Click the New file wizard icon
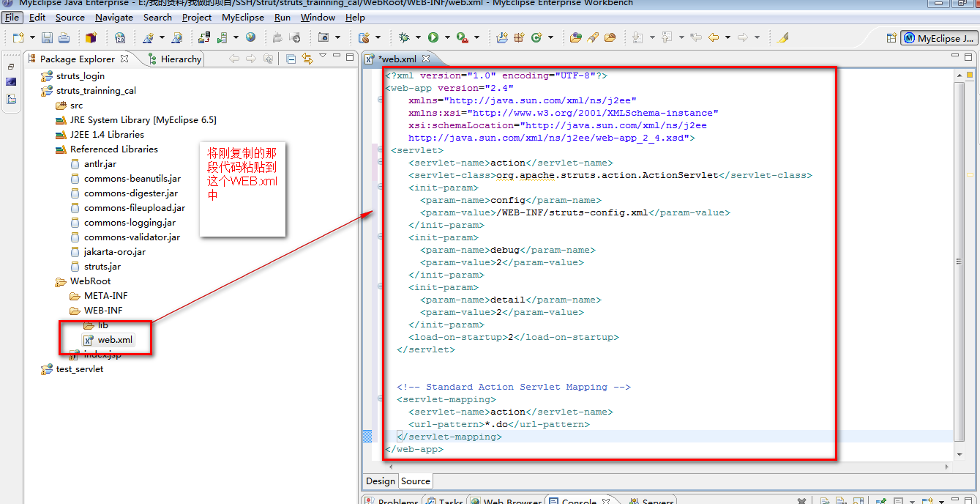980x504 pixels. tap(18, 37)
